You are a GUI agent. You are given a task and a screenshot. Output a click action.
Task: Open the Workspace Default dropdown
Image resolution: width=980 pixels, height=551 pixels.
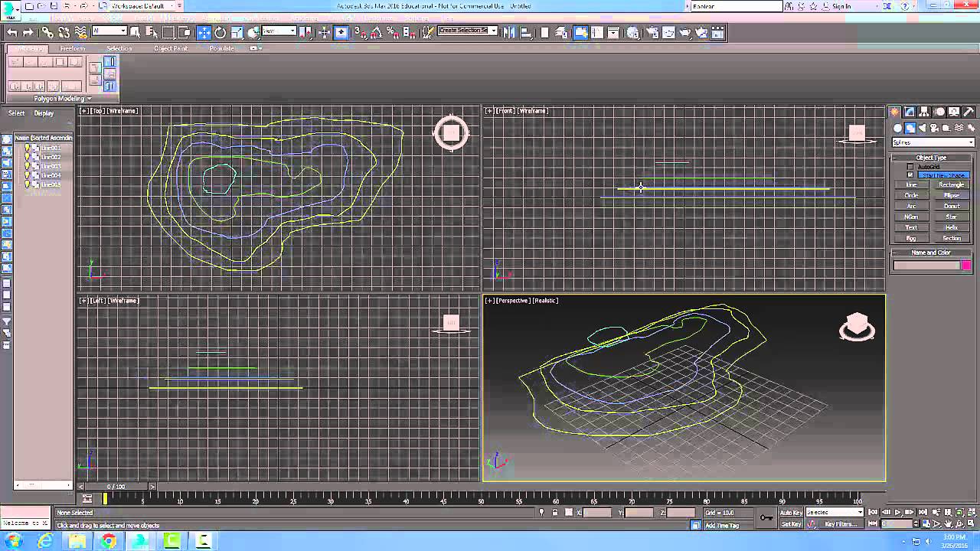click(141, 6)
